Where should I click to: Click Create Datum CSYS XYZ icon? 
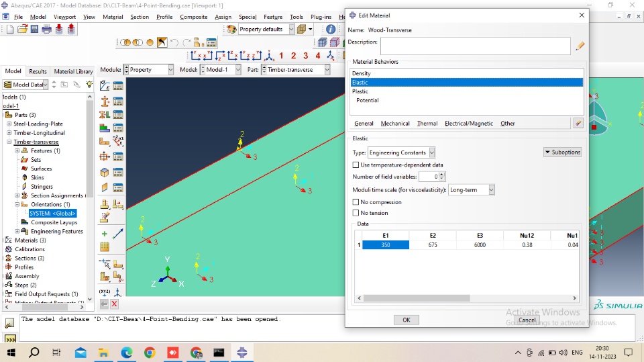click(x=105, y=292)
